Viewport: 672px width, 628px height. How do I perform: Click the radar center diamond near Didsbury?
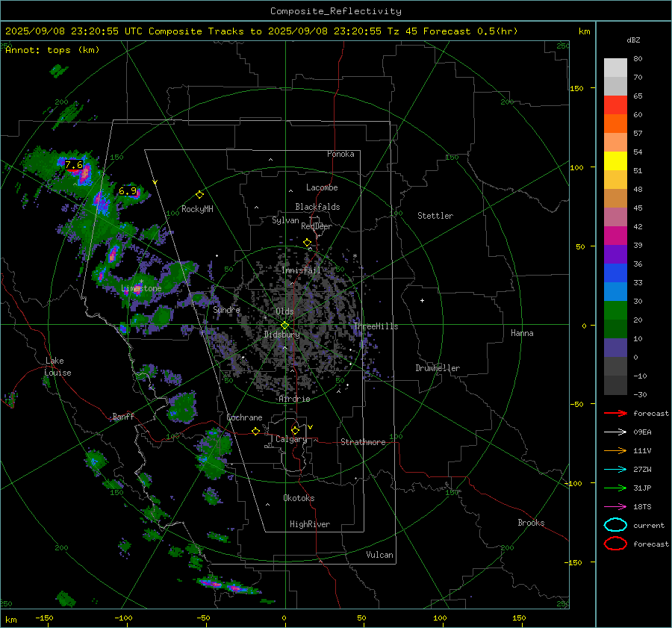click(284, 326)
